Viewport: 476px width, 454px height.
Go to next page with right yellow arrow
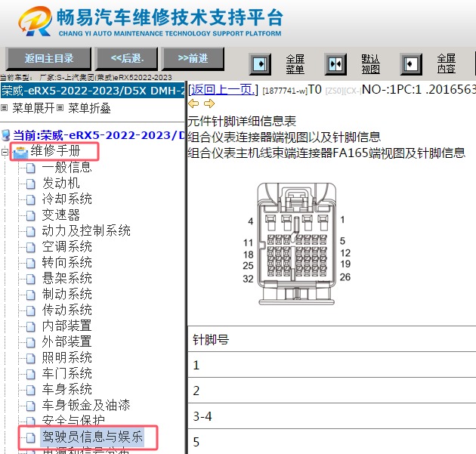209,103
